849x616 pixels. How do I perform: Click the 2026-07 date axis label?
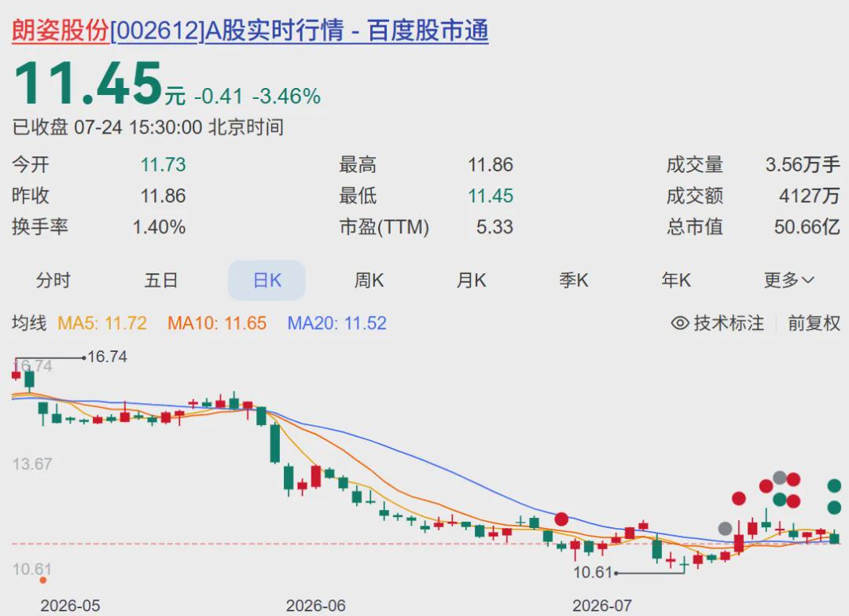tap(602, 606)
